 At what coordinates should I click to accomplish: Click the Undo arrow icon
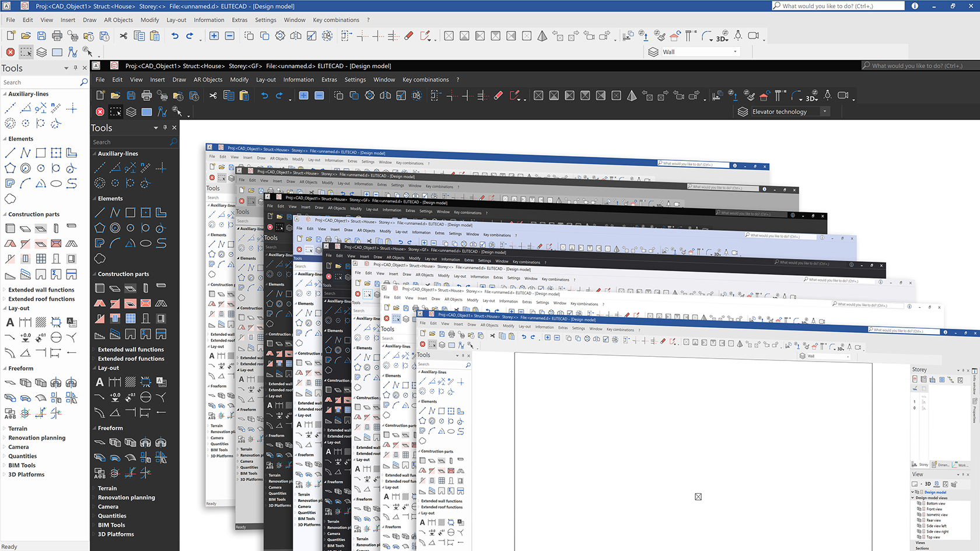pos(176,36)
